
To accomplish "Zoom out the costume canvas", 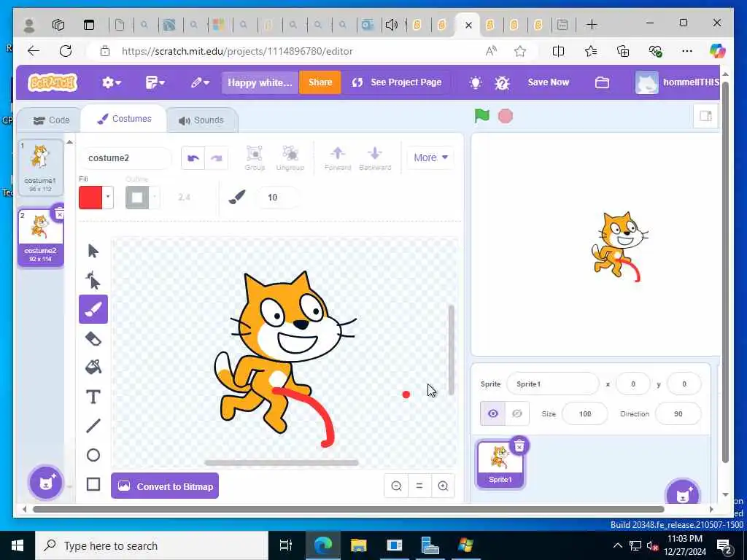I will pyautogui.click(x=396, y=486).
